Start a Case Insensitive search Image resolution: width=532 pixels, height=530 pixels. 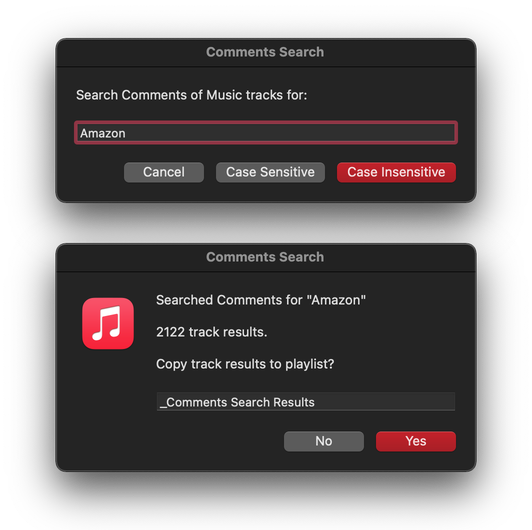396,172
